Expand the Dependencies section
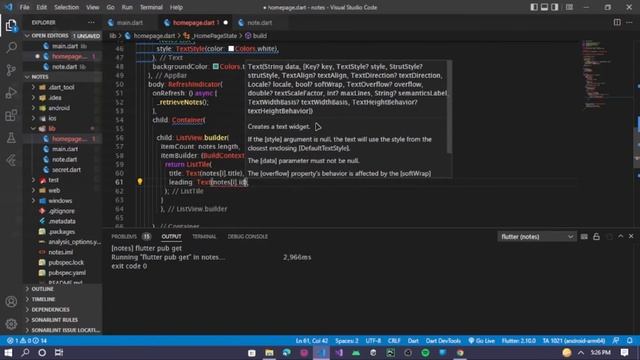Image resolution: width=640 pixels, height=360 pixels. click(50, 309)
